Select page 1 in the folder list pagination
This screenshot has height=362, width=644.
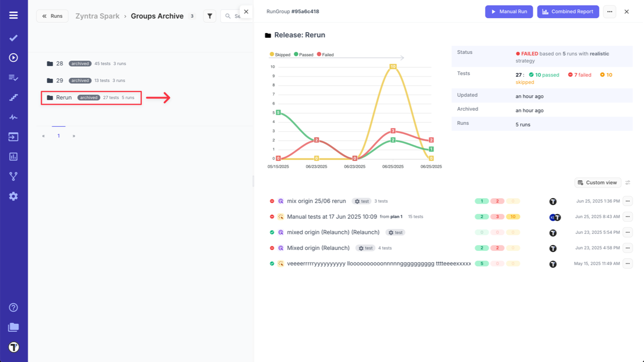coord(58,135)
